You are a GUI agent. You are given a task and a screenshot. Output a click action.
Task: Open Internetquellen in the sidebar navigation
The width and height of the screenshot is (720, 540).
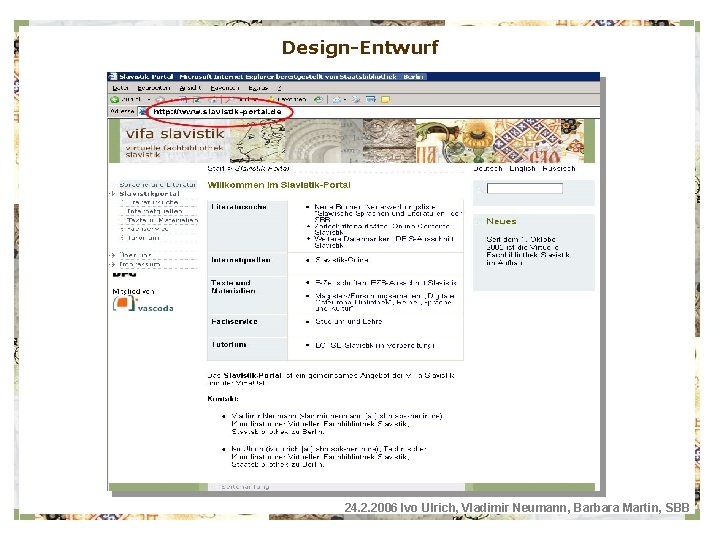click(154, 211)
